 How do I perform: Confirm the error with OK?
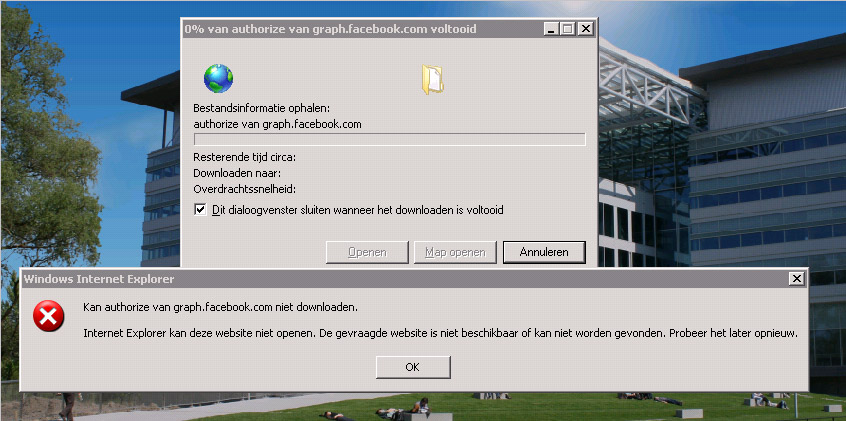412,367
